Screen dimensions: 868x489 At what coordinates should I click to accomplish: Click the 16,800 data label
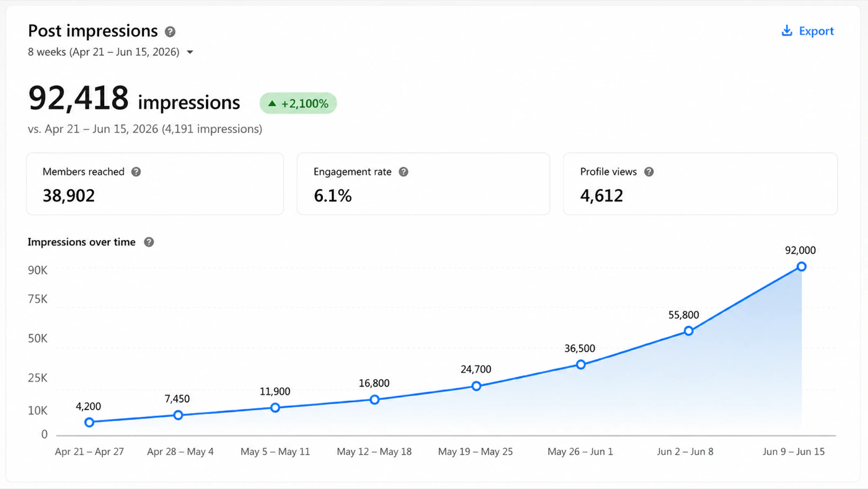[374, 384]
